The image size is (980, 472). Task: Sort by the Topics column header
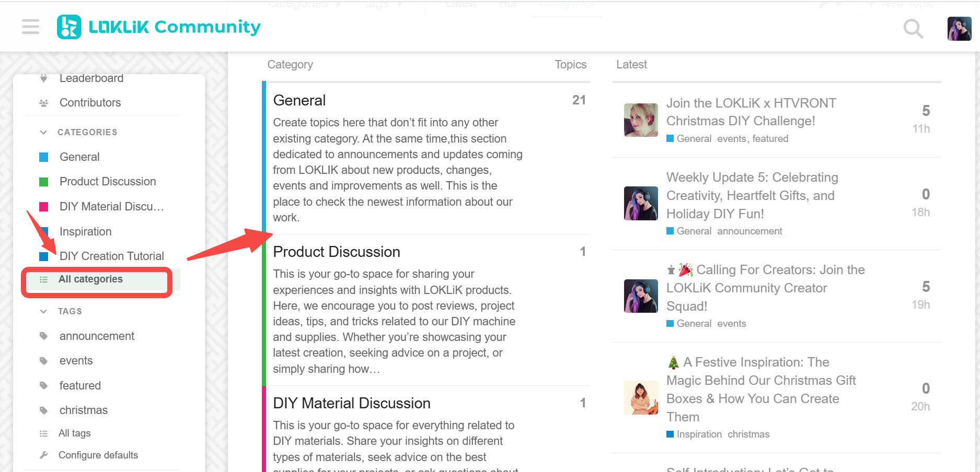[570, 64]
